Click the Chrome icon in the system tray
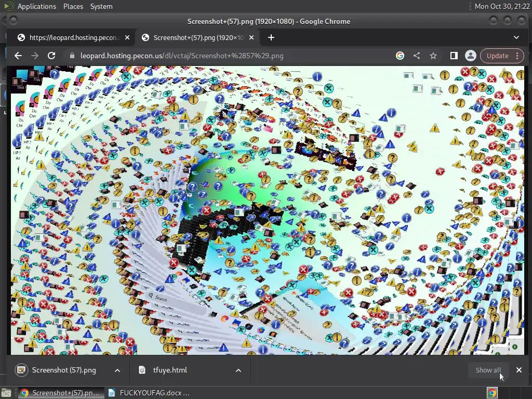 (493, 393)
